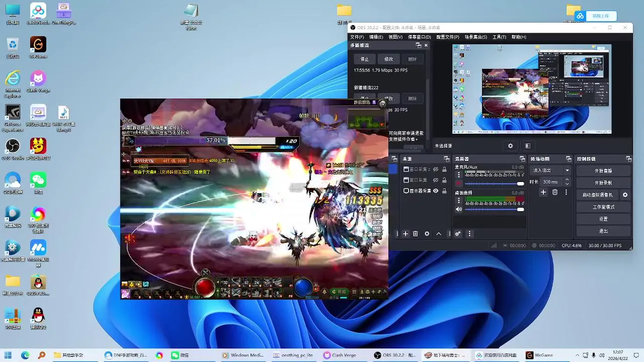
Task: Click 开始录制 button
Action: (x=603, y=183)
